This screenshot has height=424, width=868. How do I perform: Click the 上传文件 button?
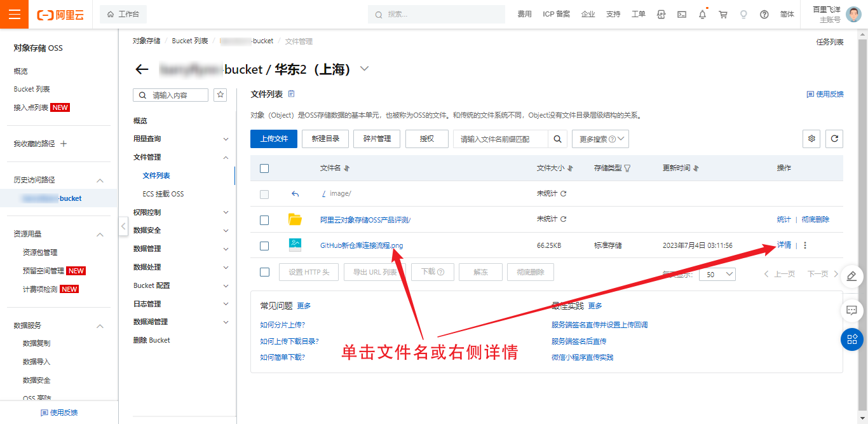pyautogui.click(x=274, y=139)
